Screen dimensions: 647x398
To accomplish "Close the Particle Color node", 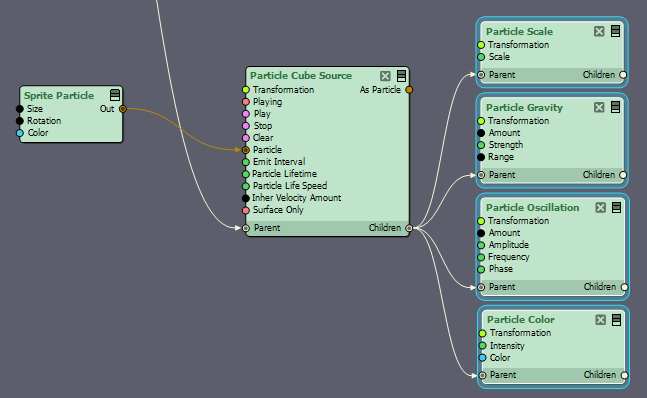I will (x=600, y=320).
